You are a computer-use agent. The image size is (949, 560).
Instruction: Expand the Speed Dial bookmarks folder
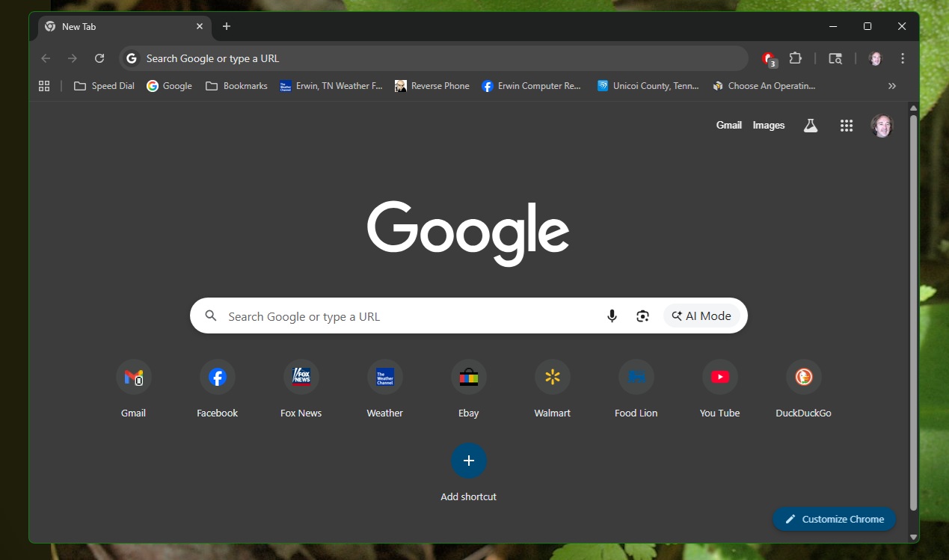[x=104, y=86]
